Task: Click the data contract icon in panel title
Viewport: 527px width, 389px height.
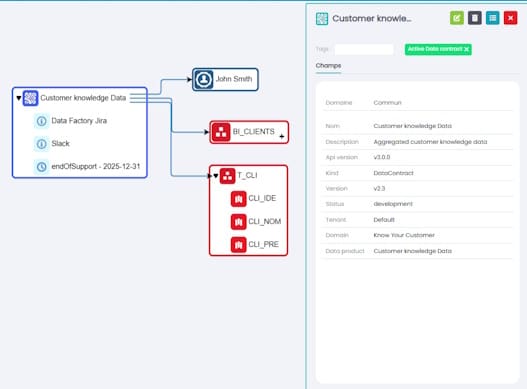Action: [x=322, y=19]
